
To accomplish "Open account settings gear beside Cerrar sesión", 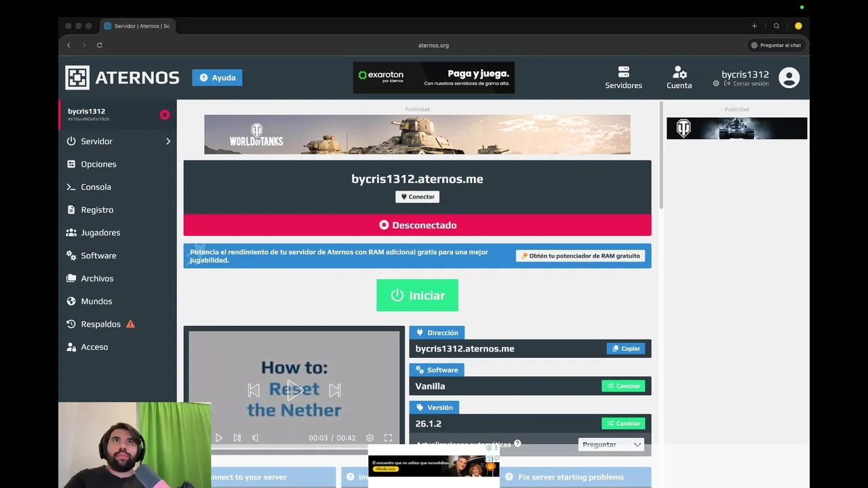I will [x=716, y=83].
